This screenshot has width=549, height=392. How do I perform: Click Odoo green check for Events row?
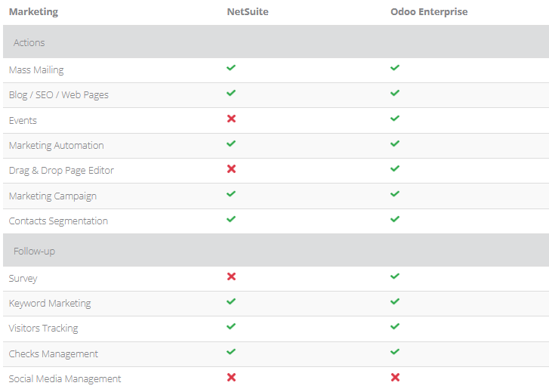click(x=395, y=119)
